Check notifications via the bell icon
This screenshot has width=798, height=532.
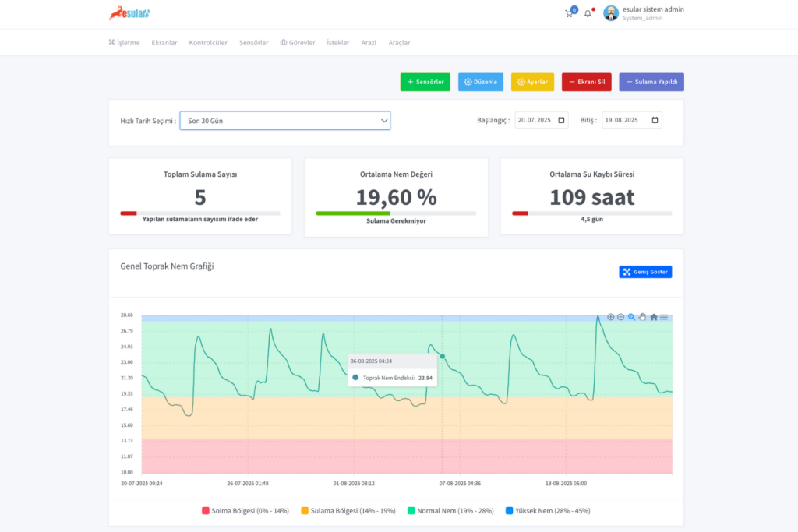(588, 13)
